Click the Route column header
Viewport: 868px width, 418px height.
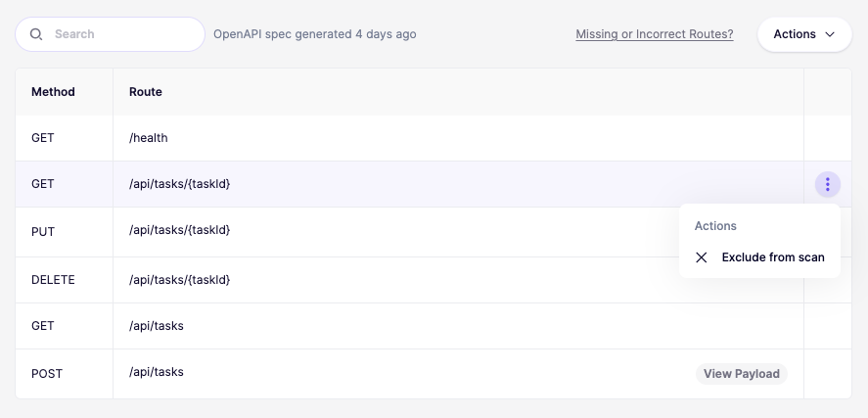[x=146, y=92]
